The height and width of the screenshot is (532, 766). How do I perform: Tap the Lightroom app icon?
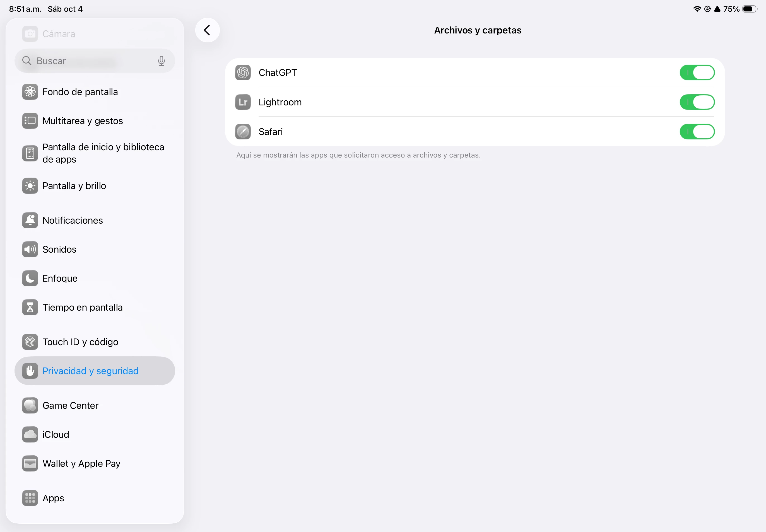point(243,102)
